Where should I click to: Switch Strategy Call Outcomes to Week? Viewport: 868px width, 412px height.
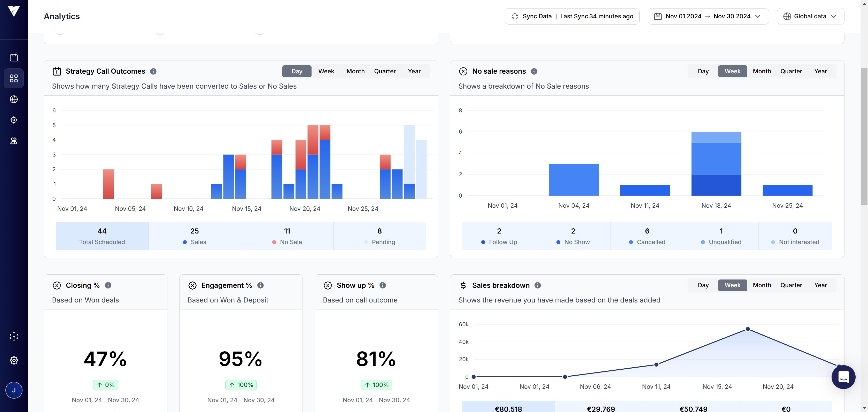click(x=326, y=71)
